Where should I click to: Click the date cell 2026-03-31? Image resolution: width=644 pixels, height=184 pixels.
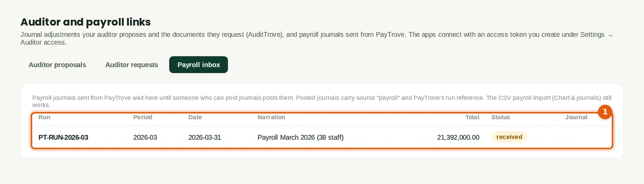204,137
